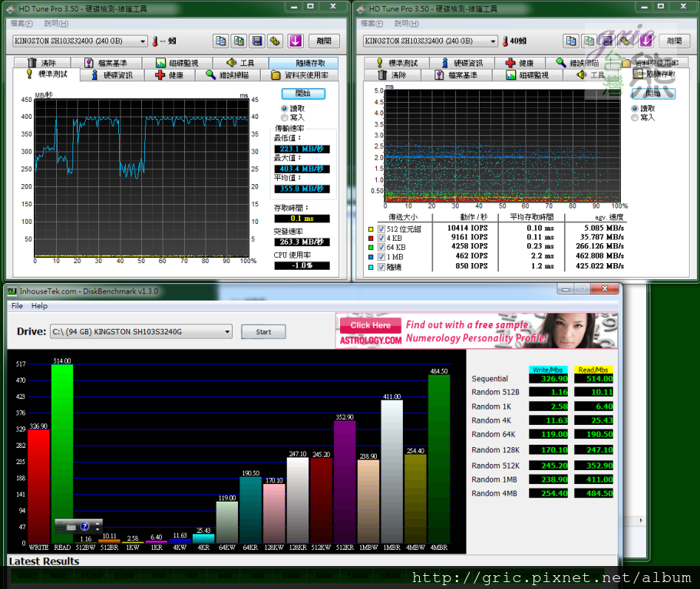
Task: Click the first copy icon in left HD Tune toolbar
Action: [220, 41]
